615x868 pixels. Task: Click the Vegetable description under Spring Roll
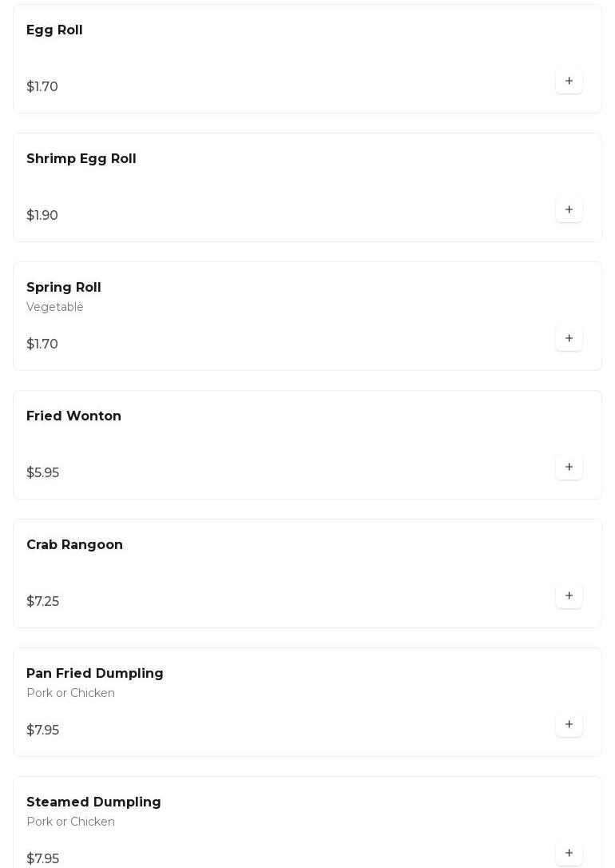[x=55, y=307]
